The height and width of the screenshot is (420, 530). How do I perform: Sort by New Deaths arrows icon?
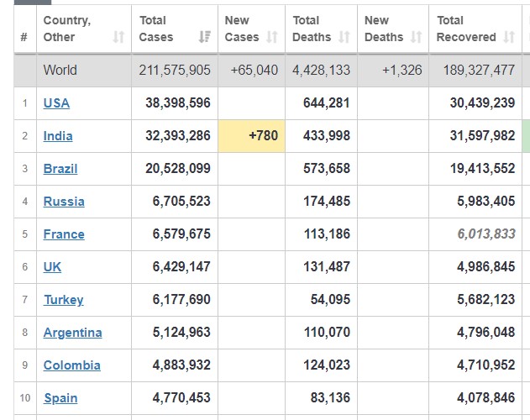pos(416,37)
